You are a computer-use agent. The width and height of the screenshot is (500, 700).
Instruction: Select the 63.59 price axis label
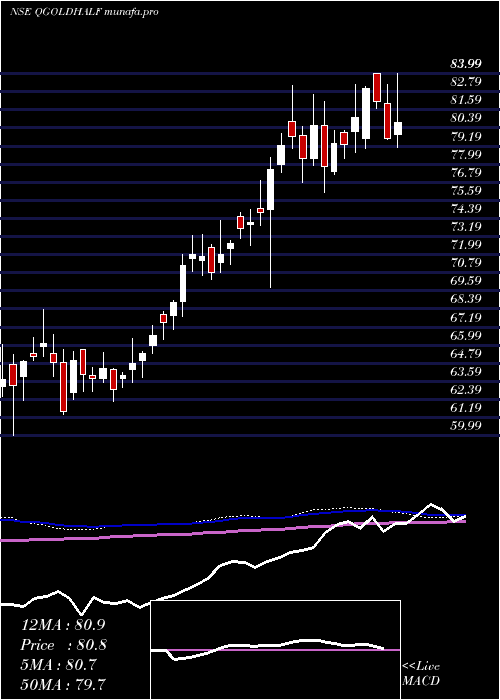[x=466, y=371]
